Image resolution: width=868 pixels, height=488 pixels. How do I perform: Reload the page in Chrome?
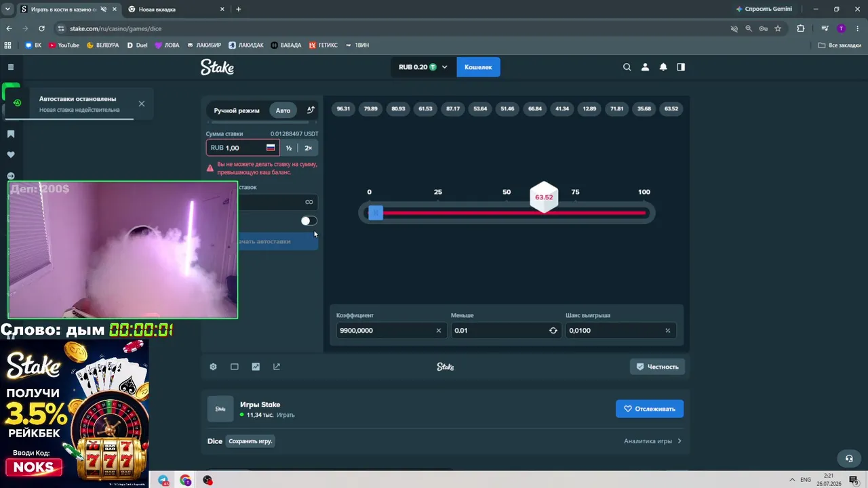(41, 28)
